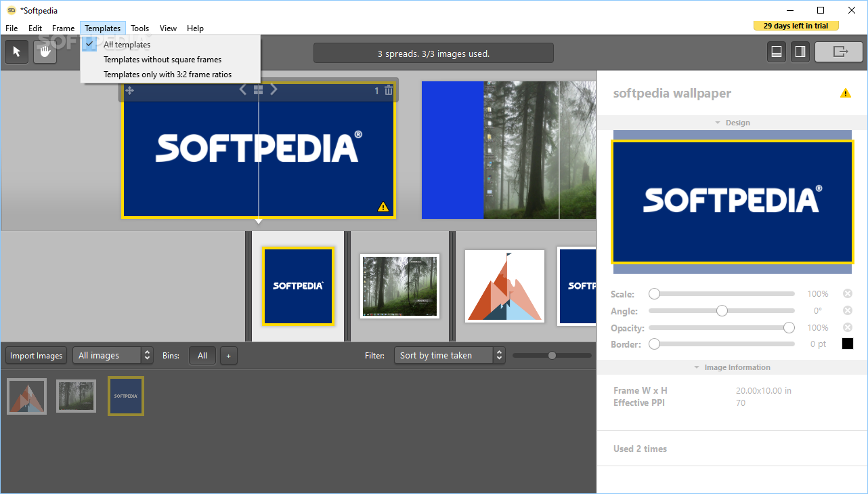Screen dimensions: 868x494
Task: Reset the Angle value
Action: [847, 310]
